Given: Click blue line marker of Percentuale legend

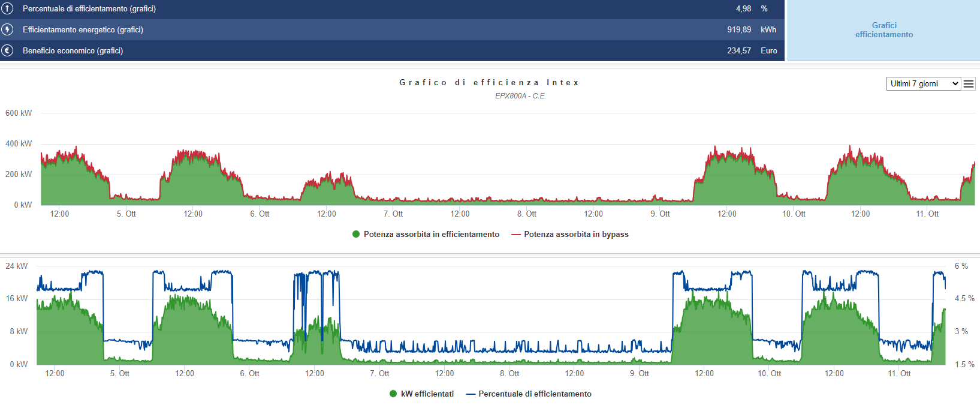Looking at the screenshot, I should tap(471, 394).
